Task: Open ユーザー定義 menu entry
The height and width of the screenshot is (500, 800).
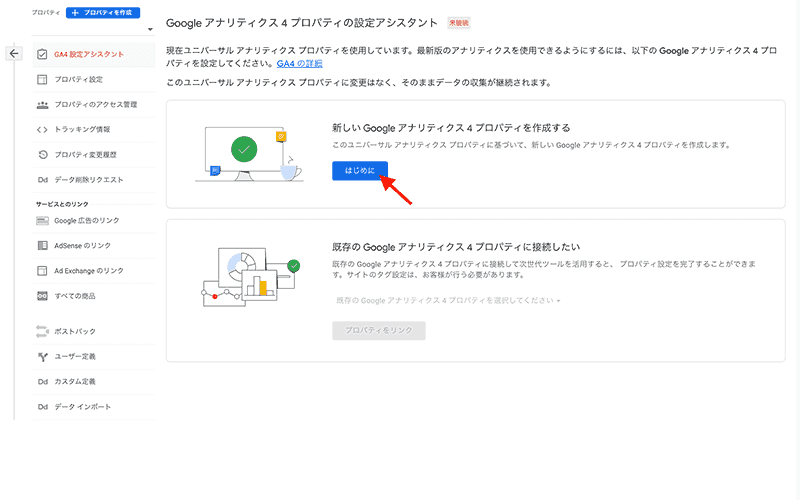Action: coord(94,357)
